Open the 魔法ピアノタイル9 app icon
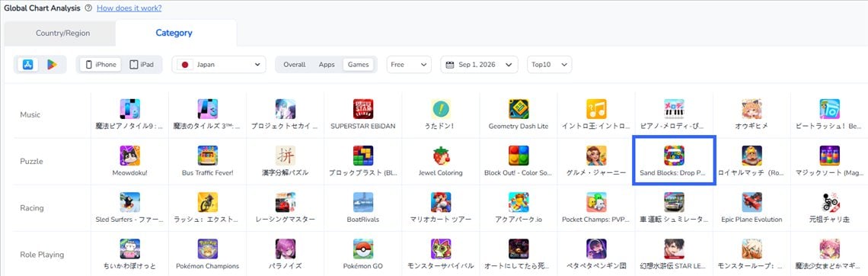 click(129, 109)
